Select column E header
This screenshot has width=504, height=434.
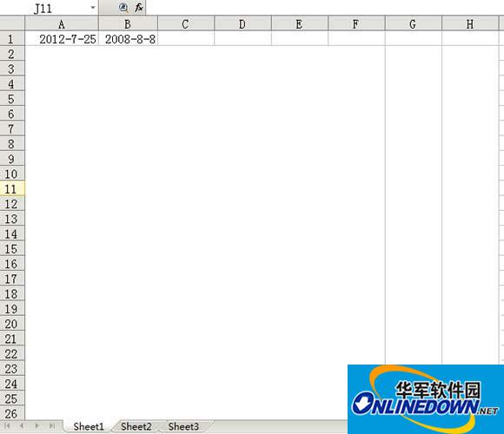[300, 24]
